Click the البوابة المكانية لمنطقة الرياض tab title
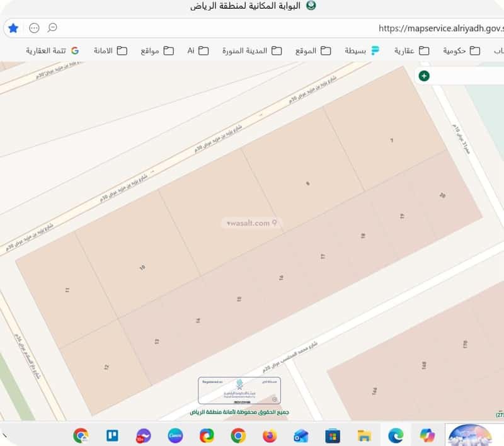504x446 pixels. [245, 6]
